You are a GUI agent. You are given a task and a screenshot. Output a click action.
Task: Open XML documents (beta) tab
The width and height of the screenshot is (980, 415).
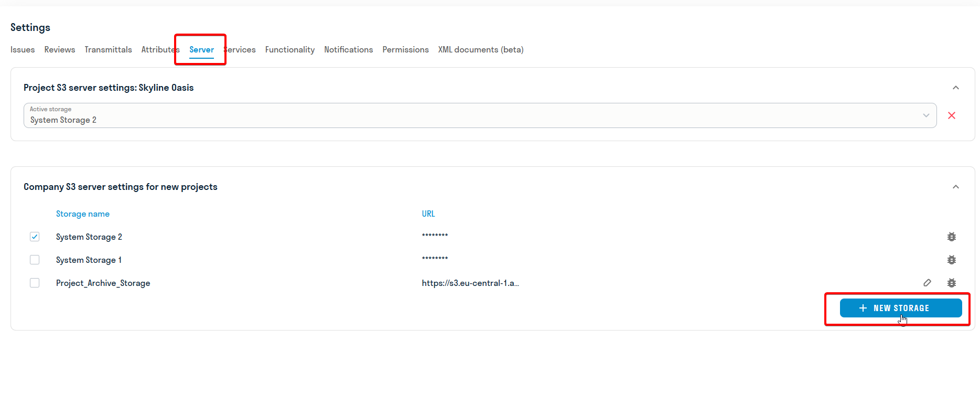[x=481, y=49]
